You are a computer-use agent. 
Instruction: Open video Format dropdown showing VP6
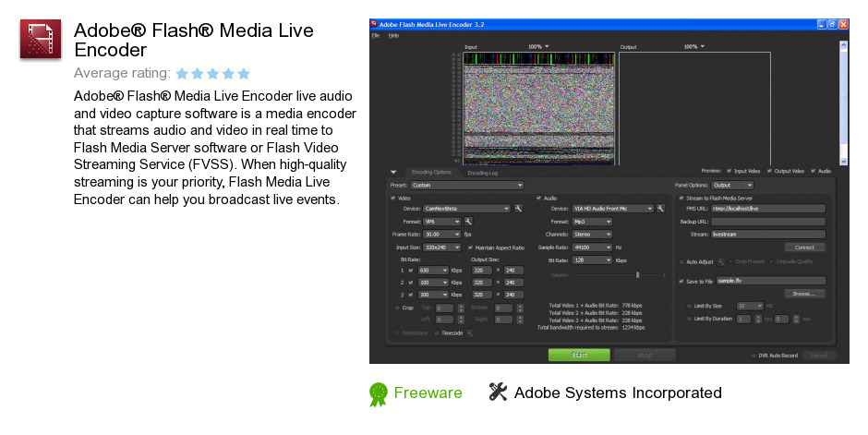[x=441, y=222]
